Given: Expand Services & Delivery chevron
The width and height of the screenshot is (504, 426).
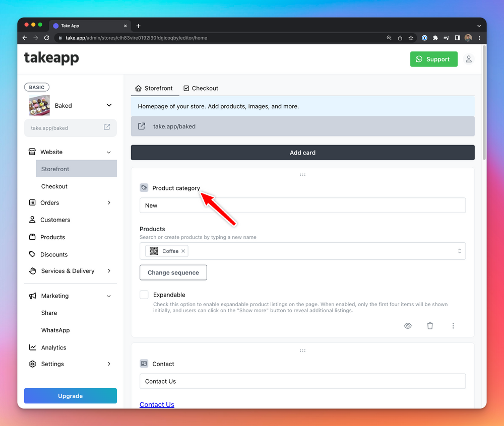Looking at the screenshot, I should tap(109, 271).
